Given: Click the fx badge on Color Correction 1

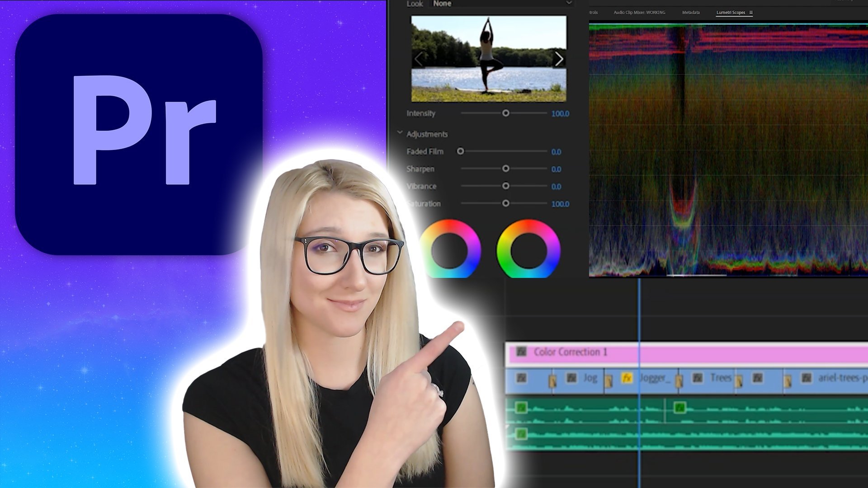Looking at the screenshot, I should 521,352.
